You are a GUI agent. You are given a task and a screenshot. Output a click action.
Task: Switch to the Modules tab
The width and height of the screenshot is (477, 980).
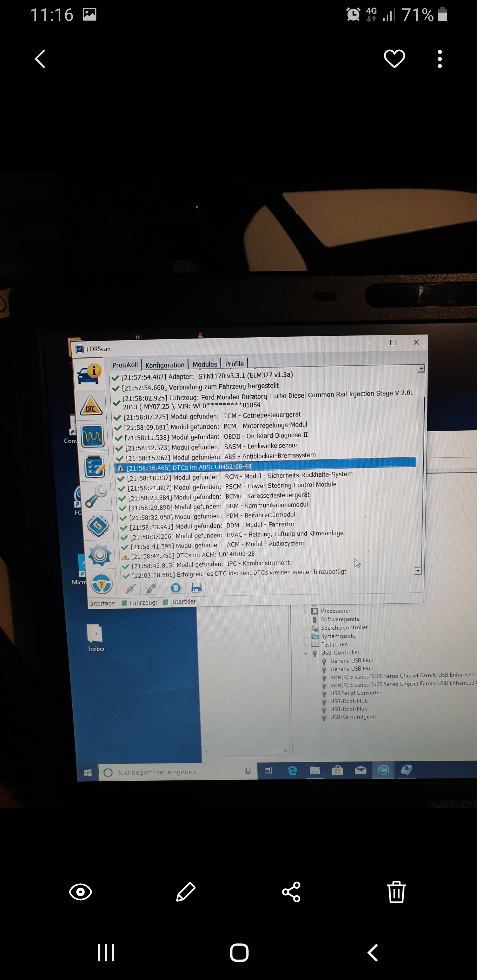(204, 364)
